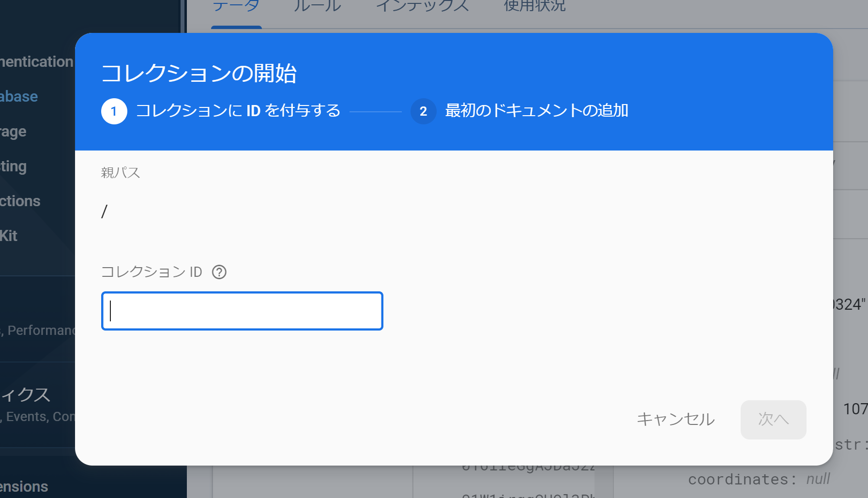Click the 親パス root path slash
The height and width of the screenshot is (498, 868).
[x=104, y=211]
